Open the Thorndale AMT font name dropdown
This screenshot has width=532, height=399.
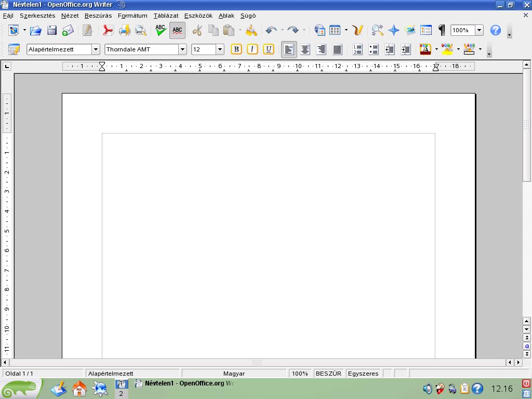(x=182, y=49)
